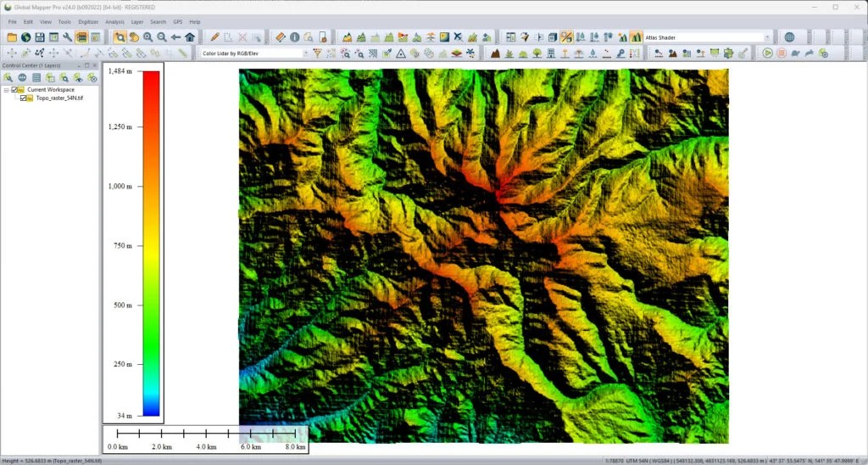This screenshot has width=868, height=465.
Task: Click the stop recording button
Action: click(781, 53)
